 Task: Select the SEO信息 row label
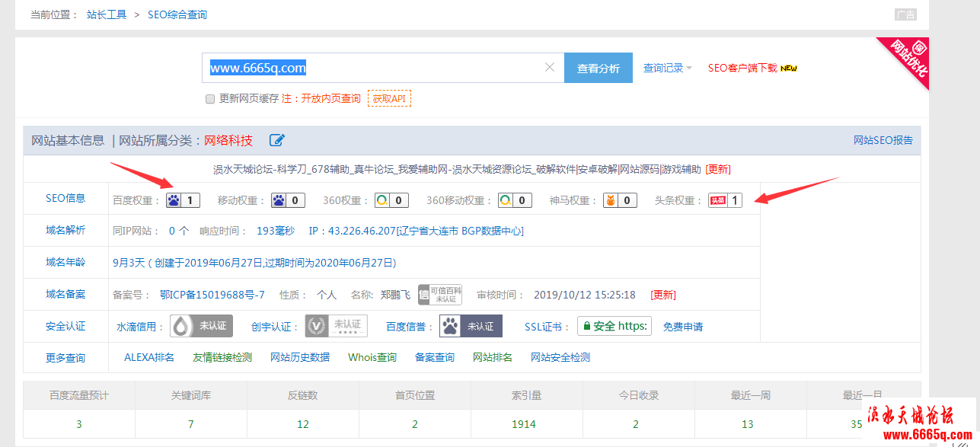pyautogui.click(x=65, y=198)
